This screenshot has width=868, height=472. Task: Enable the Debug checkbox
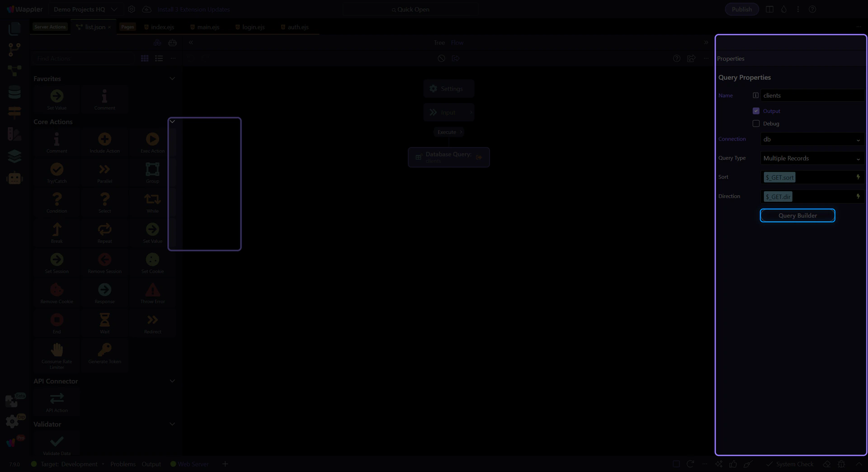[x=756, y=124]
